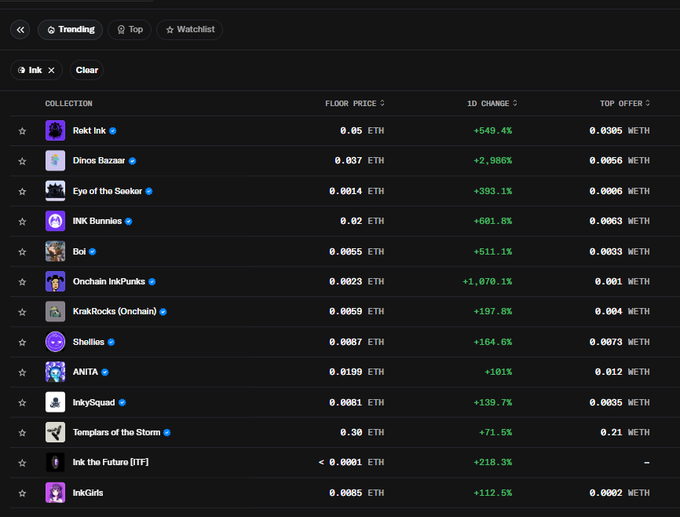Click the verified badge next to KrakRocks (Onchain)
The image size is (680, 517).
pos(163,312)
